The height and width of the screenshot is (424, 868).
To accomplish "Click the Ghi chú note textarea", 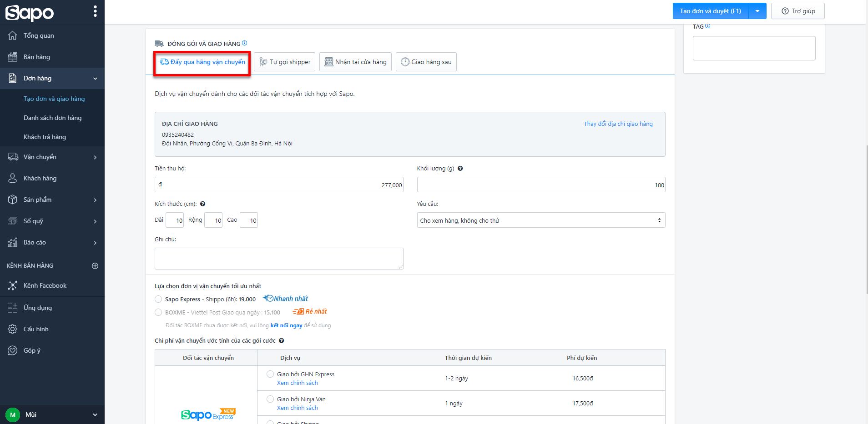I will coord(279,259).
